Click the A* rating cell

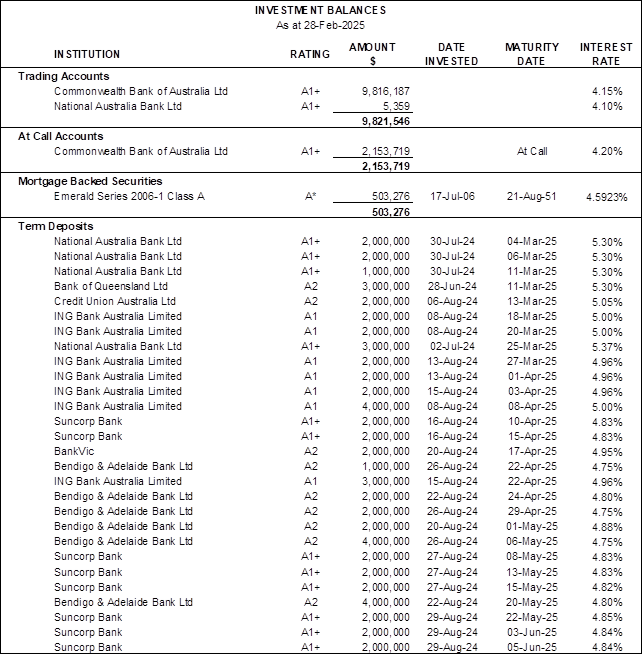coord(310,196)
